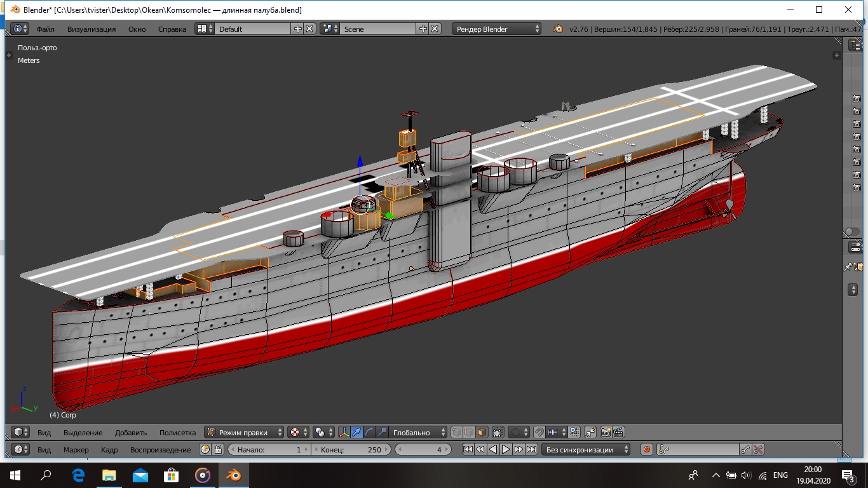Screen dimensions: 868x488
Task: Open the Рендер Blender engine dropdown
Action: [x=497, y=29]
